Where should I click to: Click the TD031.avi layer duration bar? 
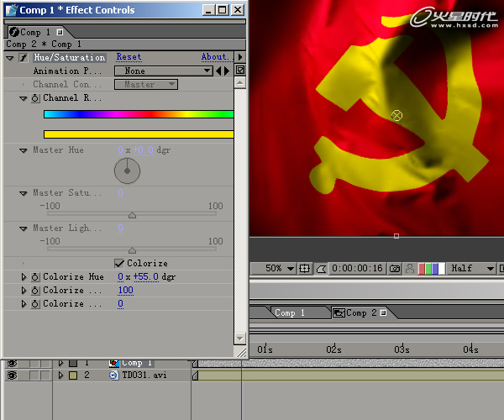[x=351, y=375]
